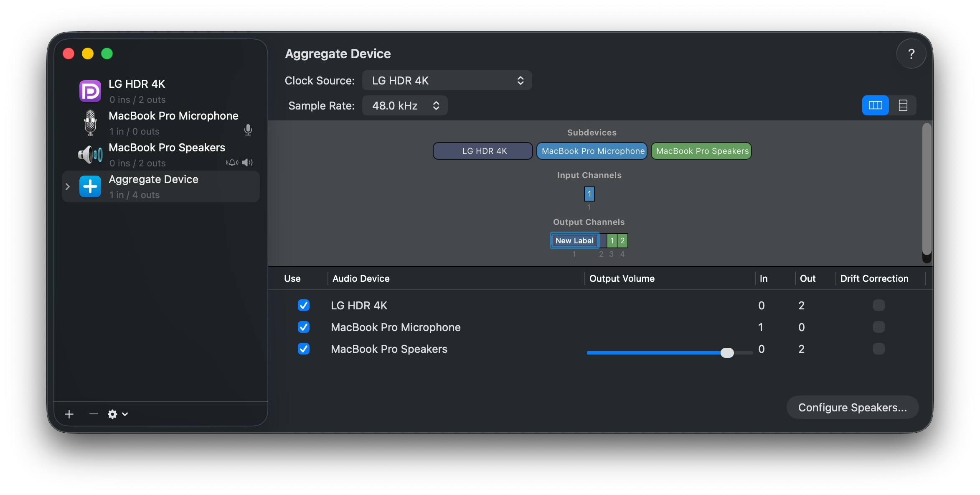Select MacBook Pro Microphone in sidebar
980x495 pixels.
(x=161, y=123)
